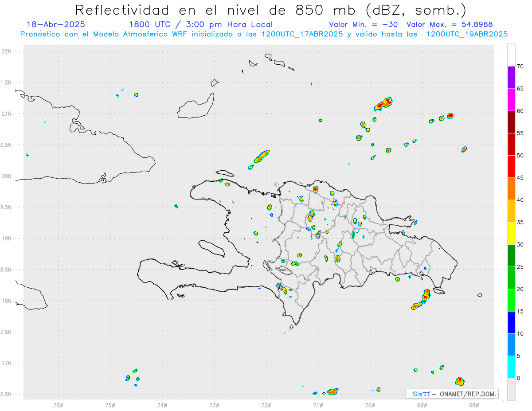This screenshot has width=532, height=411.
Task: Click the 'Valor Max. = 54.8988' label
Action: click(x=450, y=24)
